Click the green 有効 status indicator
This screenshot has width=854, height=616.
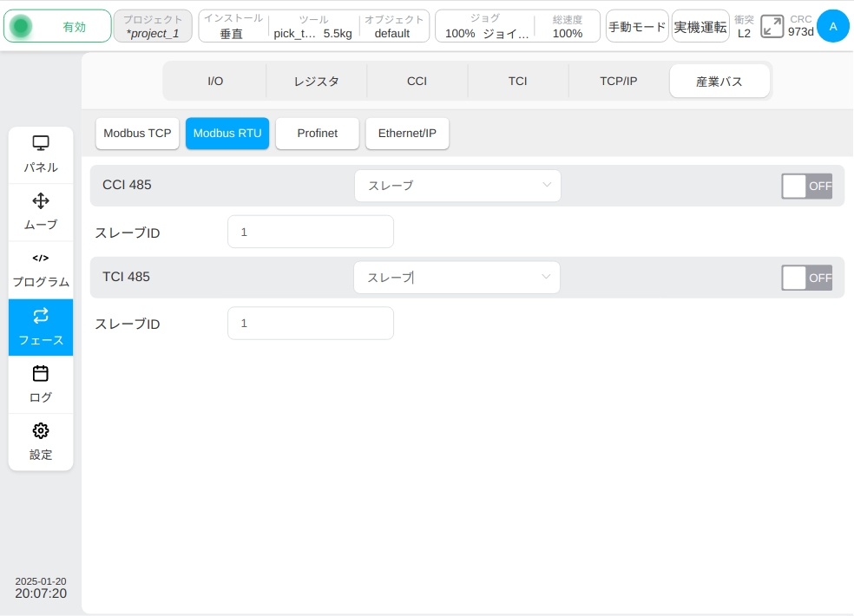58,26
